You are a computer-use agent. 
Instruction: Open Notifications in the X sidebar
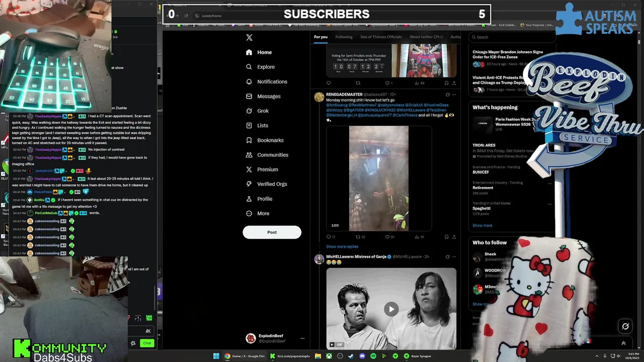click(x=267, y=81)
